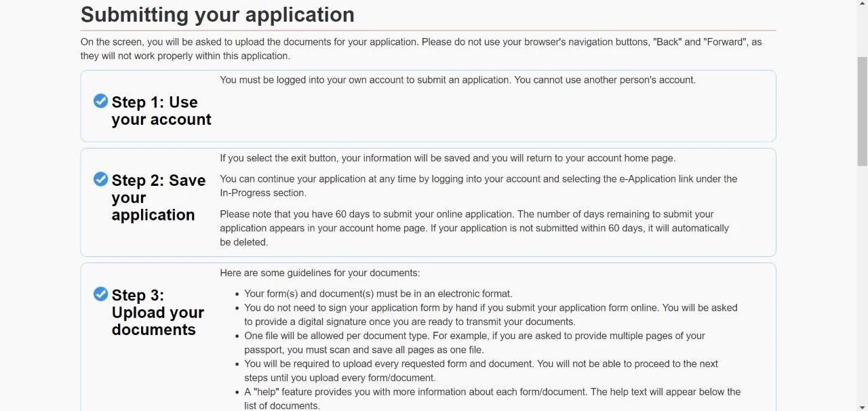Select the "Step 2: Save your application" heading
868x411 pixels.
click(158, 197)
